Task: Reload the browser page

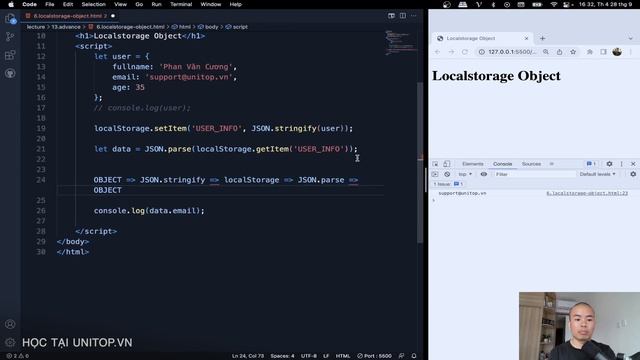Action: tap(464, 52)
